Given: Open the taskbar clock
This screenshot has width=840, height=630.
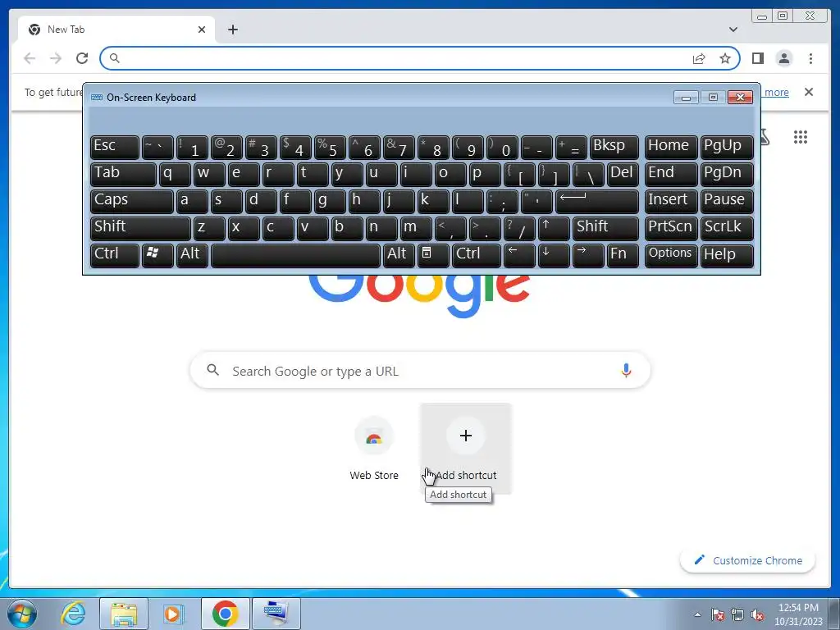Looking at the screenshot, I should point(798,614).
